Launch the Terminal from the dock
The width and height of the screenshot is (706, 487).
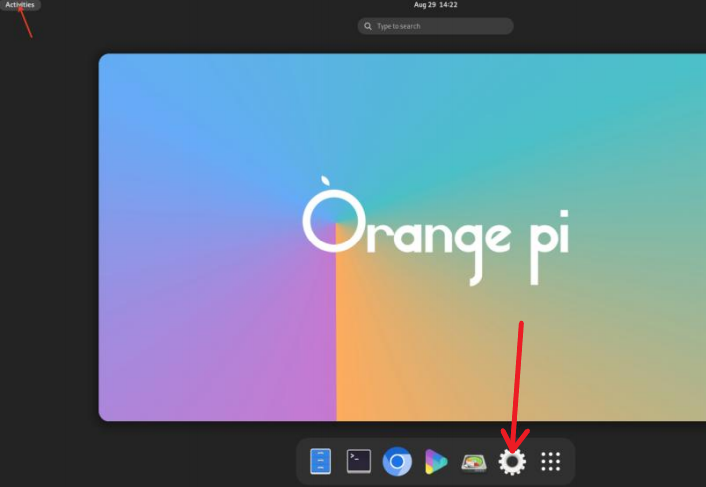359,461
